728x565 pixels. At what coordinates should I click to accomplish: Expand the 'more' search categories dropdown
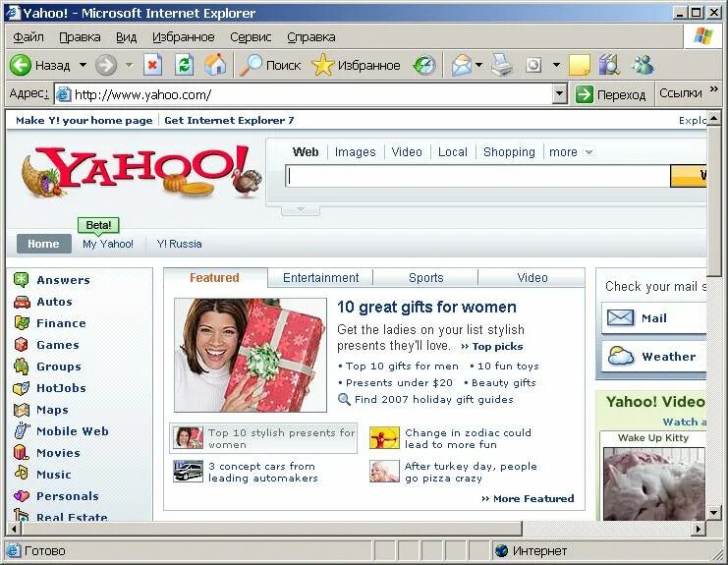[588, 152]
